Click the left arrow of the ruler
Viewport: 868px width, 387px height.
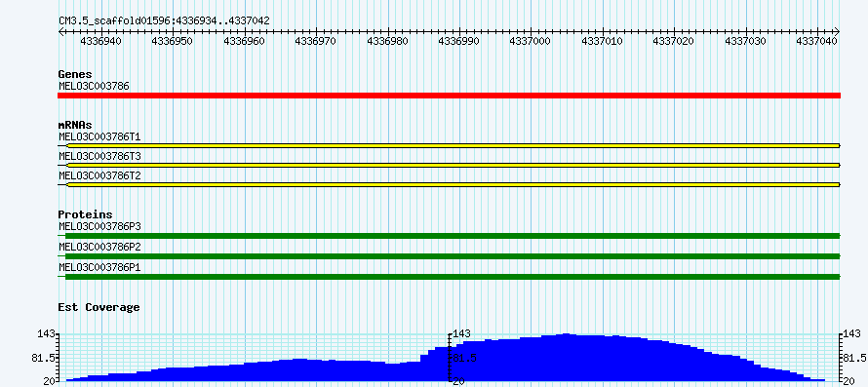tap(61, 32)
